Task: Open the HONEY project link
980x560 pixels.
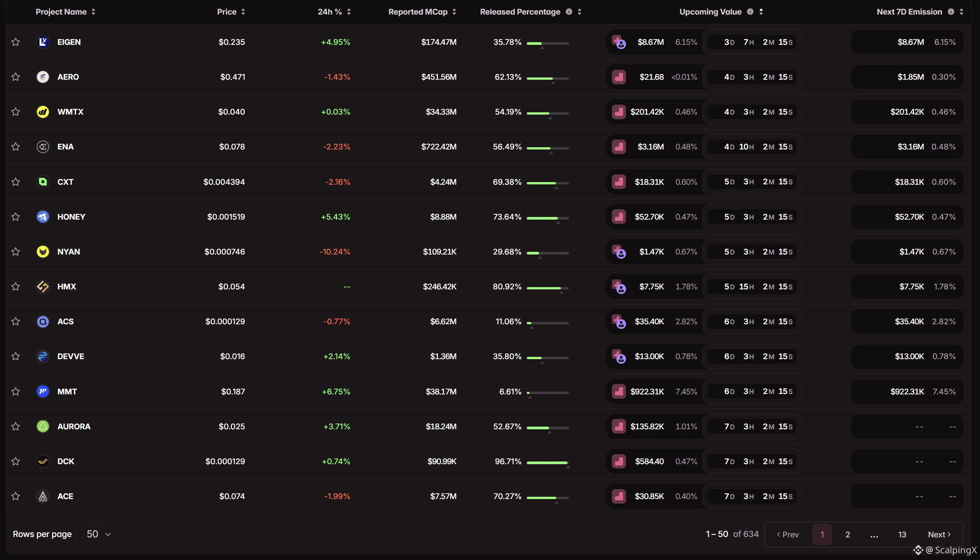Action: (x=71, y=217)
